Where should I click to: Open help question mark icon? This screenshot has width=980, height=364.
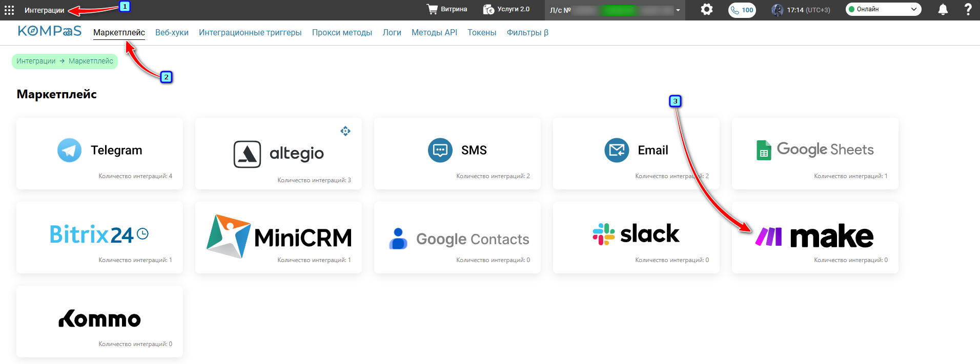tap(968, 9)
